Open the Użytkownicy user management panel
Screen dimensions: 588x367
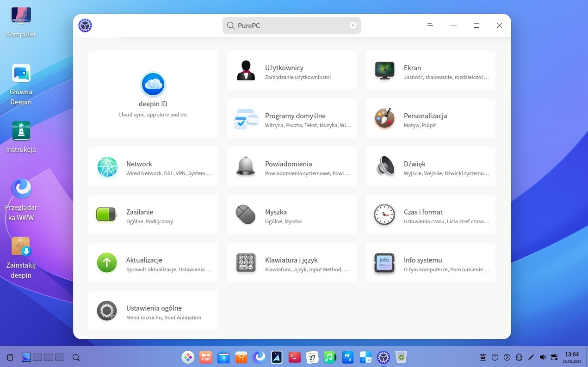(291, 70)
